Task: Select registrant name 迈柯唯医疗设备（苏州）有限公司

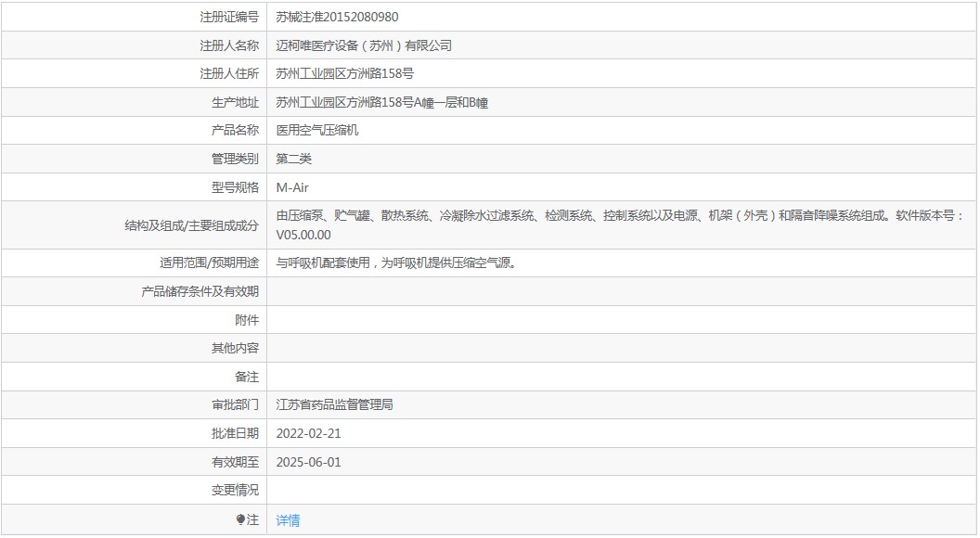Action: tap(364, 45)
